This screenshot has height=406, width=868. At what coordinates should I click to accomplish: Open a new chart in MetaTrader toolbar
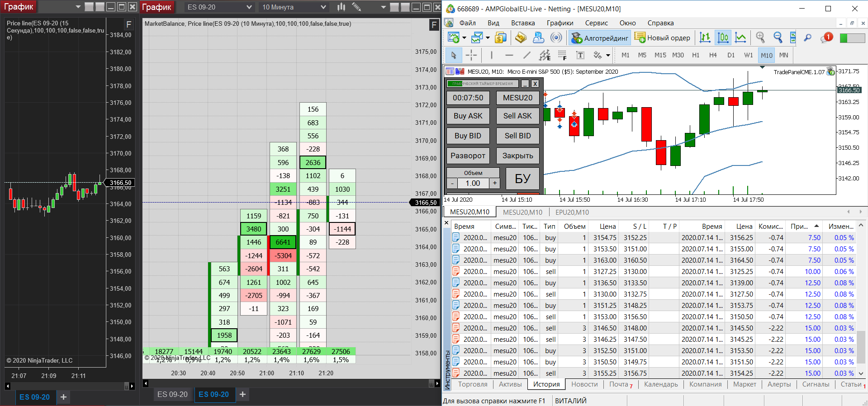453,38
